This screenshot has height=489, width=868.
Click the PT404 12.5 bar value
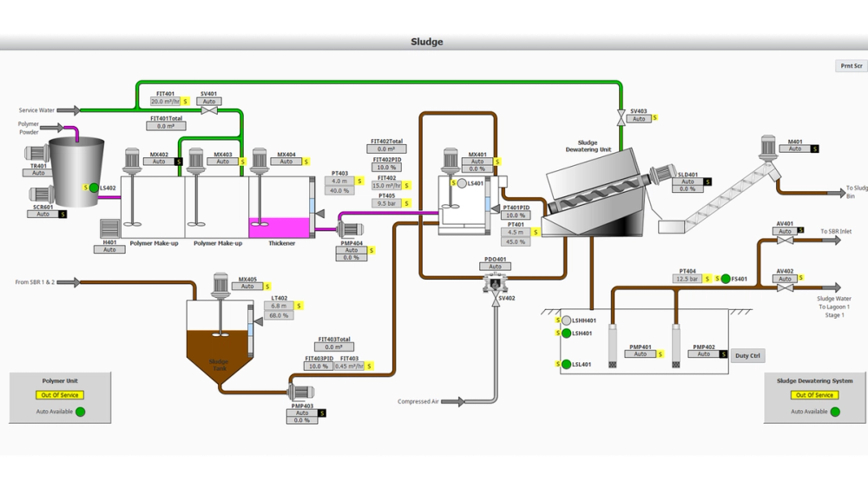click(687, 279)
